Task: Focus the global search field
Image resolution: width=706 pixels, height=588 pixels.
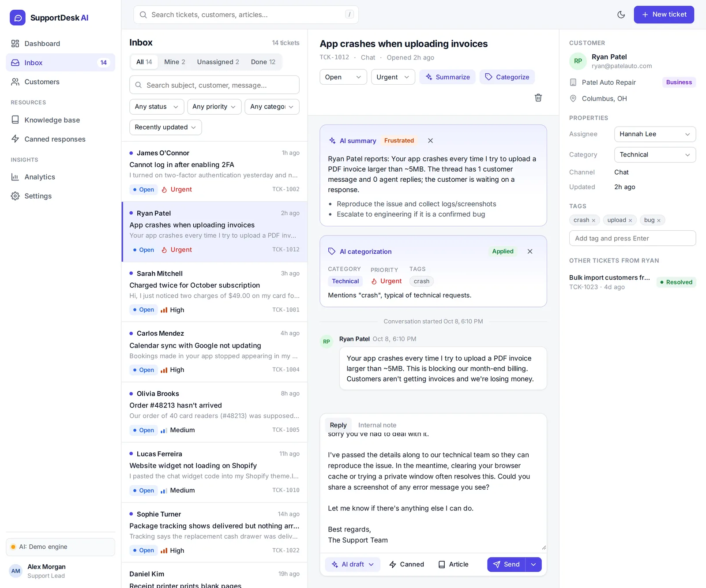Action: 246,15
